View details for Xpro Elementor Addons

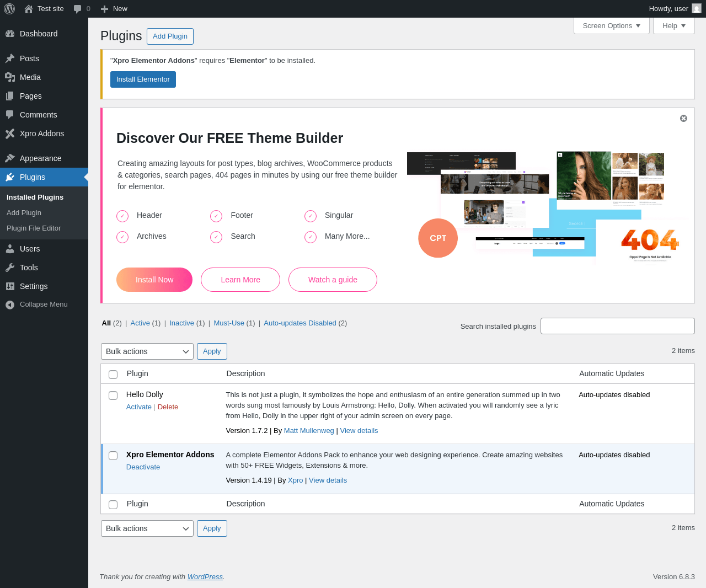click(x=328, y=480)
